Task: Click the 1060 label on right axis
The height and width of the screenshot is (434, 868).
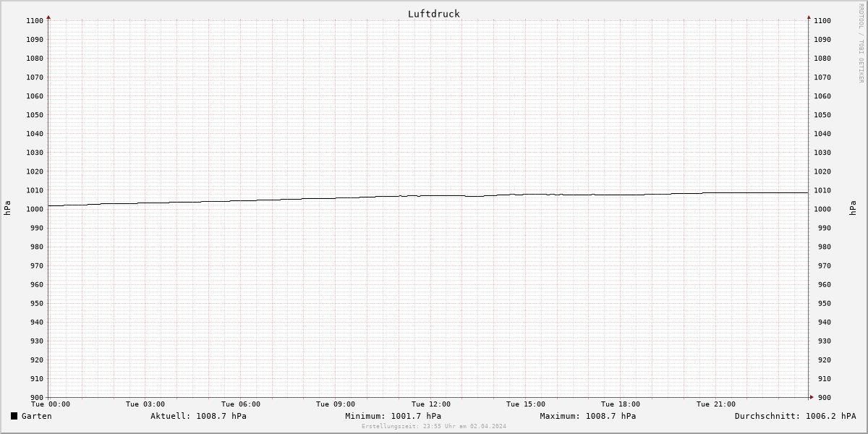Action: click(822, 96)
